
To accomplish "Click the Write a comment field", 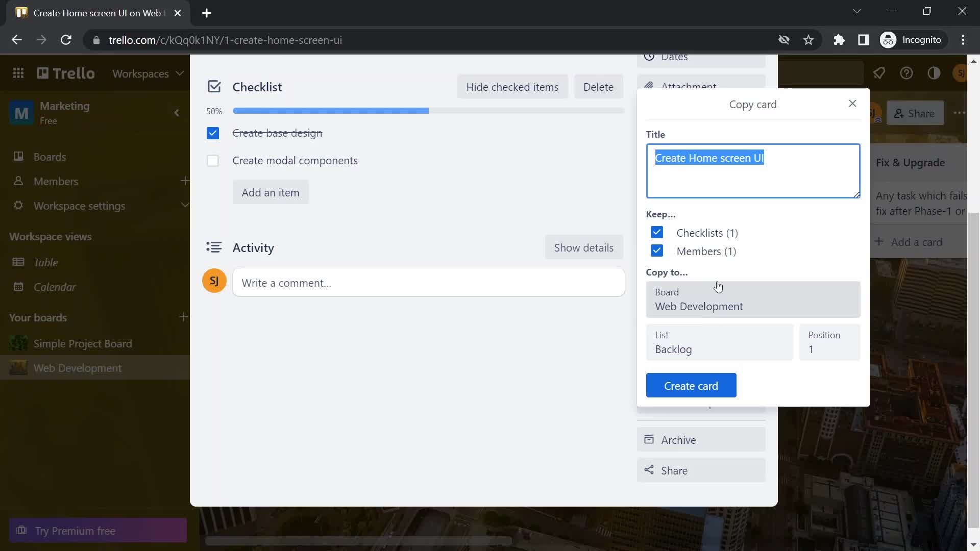I will (428, 283).
